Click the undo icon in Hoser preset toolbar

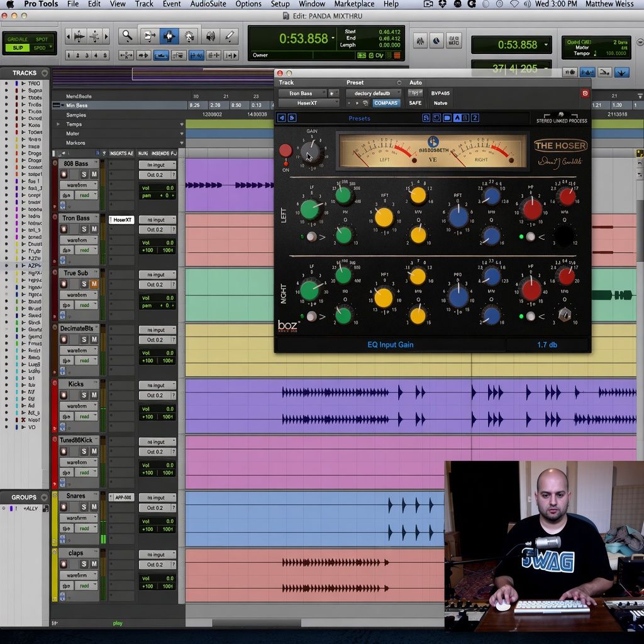[436, 118]
